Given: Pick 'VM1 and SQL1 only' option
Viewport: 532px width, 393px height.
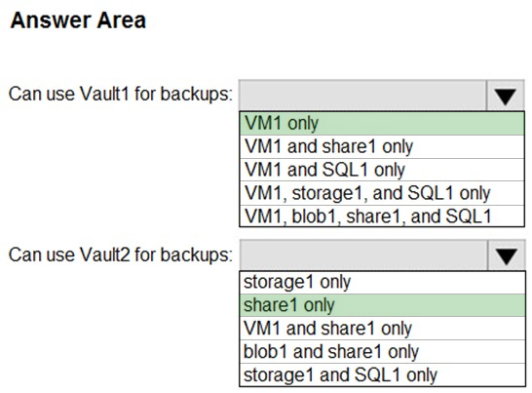Looking at the screenshot, I should pos(382,170).
